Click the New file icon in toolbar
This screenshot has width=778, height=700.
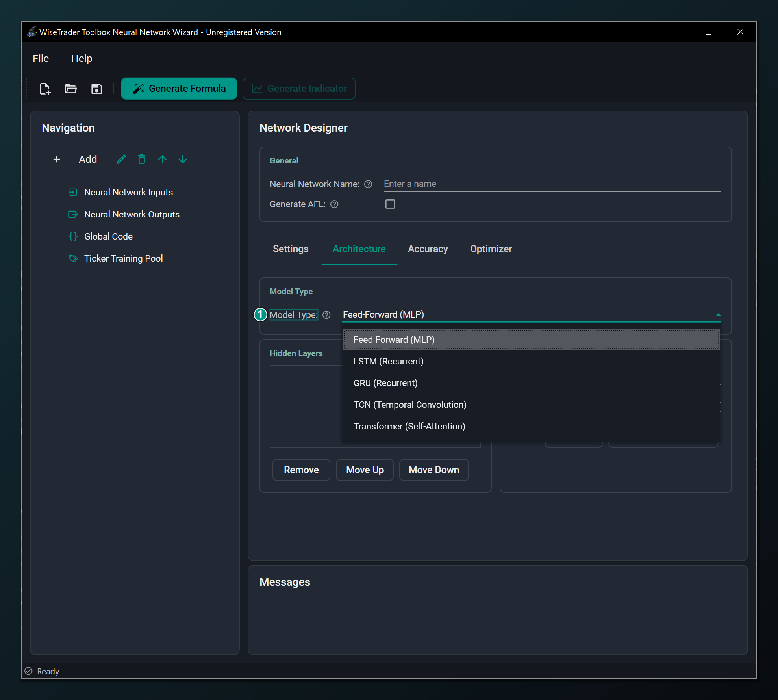click(x=45, y=89)
